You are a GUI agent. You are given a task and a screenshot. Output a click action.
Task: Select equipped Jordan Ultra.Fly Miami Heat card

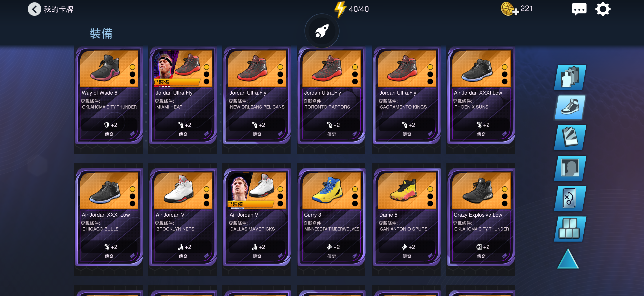[x=183, y=95]
